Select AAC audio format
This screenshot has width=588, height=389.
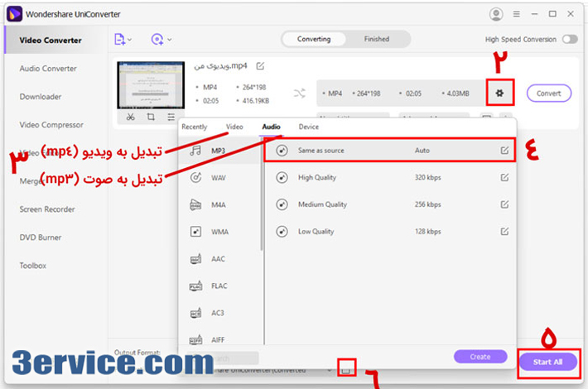tap(219, 258)
